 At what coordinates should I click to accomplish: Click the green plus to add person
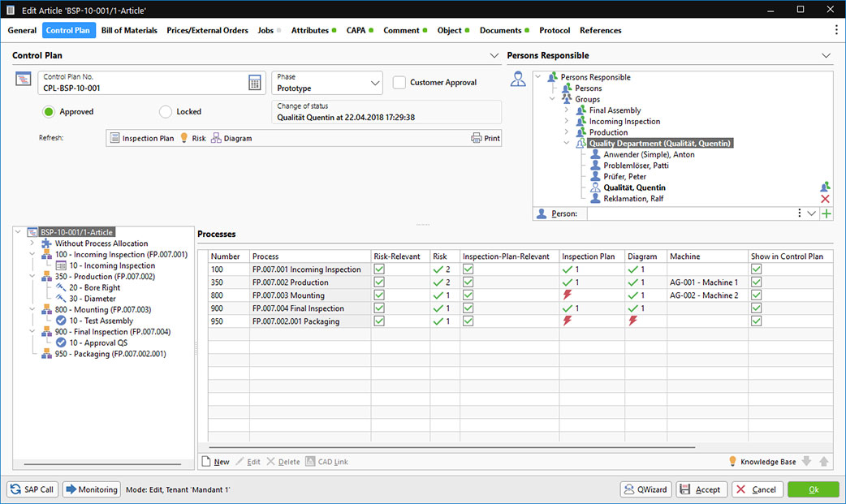pyautogui.click(x=827, y=213)
